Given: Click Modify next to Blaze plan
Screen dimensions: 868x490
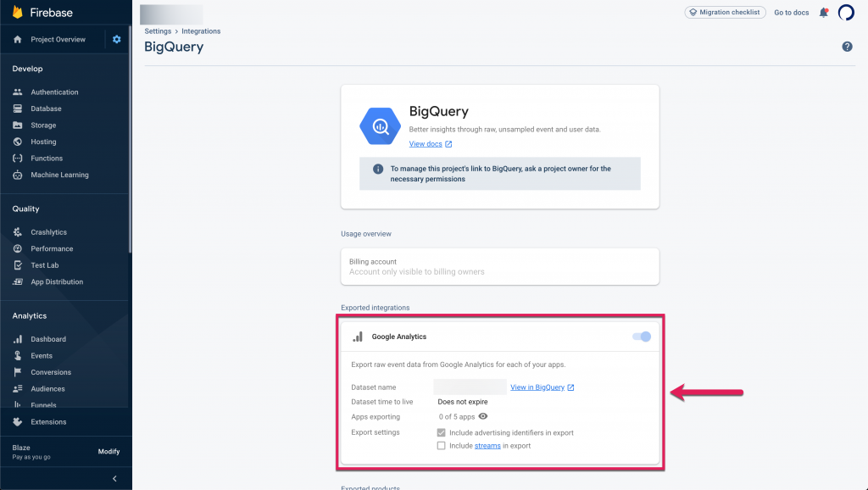Looking at the screenshot, I should point(108,452).
